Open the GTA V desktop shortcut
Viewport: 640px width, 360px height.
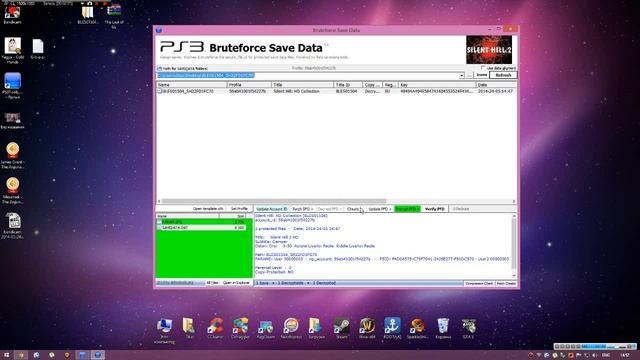tap(468, 329)
